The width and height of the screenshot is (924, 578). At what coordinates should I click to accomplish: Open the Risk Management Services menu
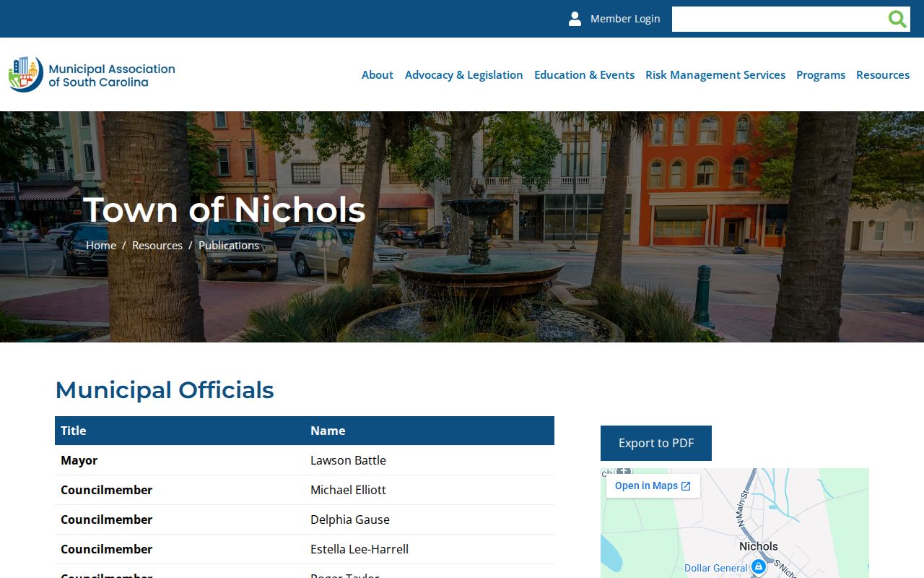coord(715,74)
